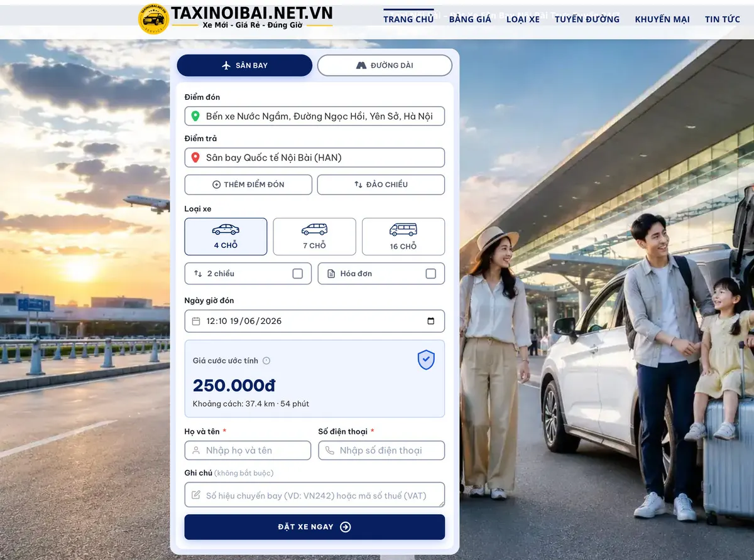This screenshot has width=754, height=560.
Task: Click the Loại xe label
Action: tap(198, 208)
